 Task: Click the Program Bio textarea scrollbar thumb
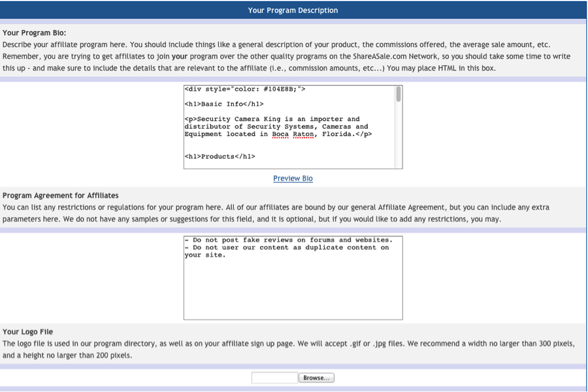(399, 94)
